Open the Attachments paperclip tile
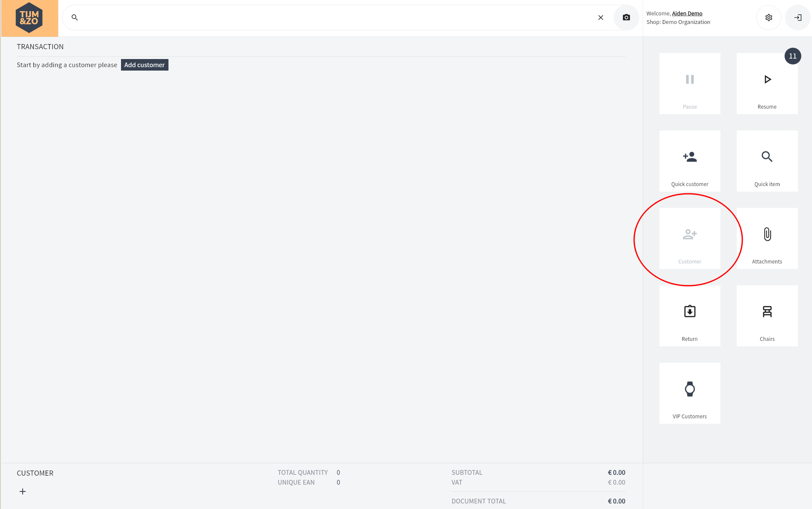 767,239
